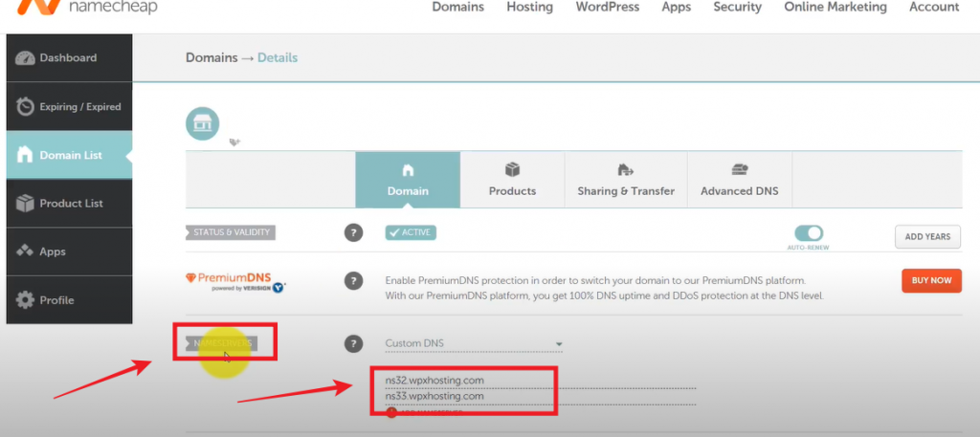Image resolution: width=980 pixels, height=437 pixels.
Task: Select the Domain List house icon
Action: click(x=24, y=154)
